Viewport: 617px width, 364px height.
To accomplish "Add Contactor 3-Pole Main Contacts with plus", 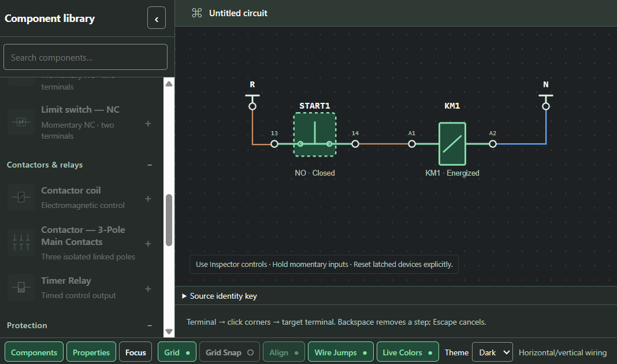I will (x=148, y=244).
